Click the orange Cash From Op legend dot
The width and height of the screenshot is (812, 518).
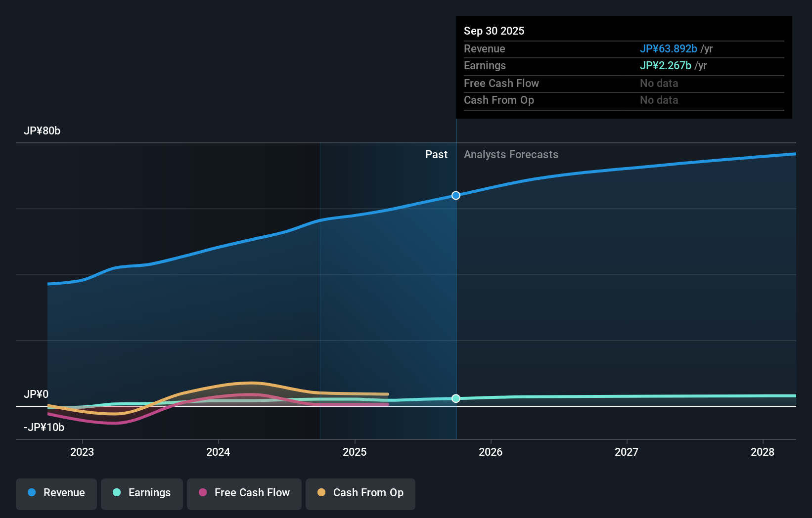click(x=322, y=492)
